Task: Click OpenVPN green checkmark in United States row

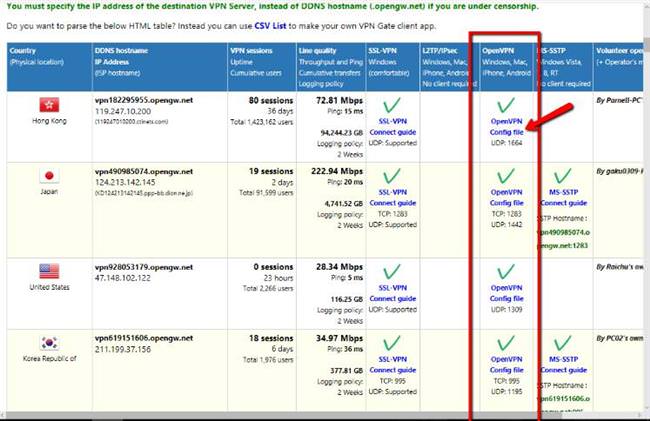Action: click(x=506, y=272)
